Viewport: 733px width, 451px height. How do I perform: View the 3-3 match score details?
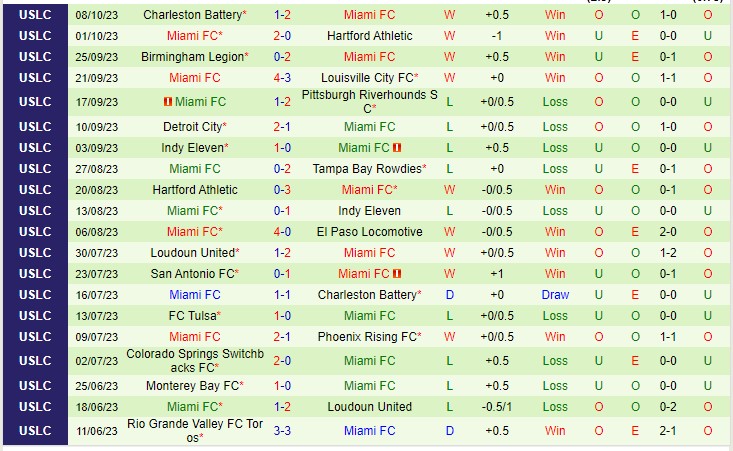coord(282,431)
